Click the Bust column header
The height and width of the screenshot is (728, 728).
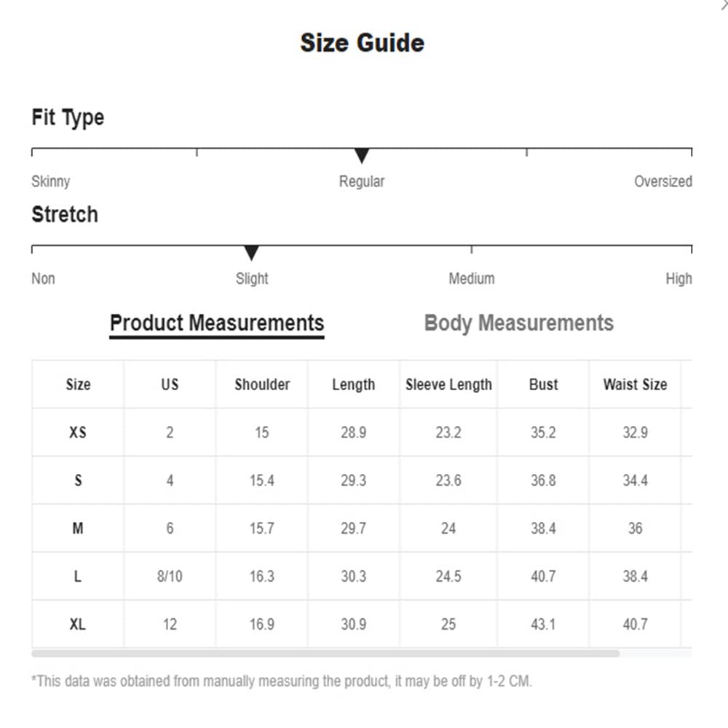[543, 384]
